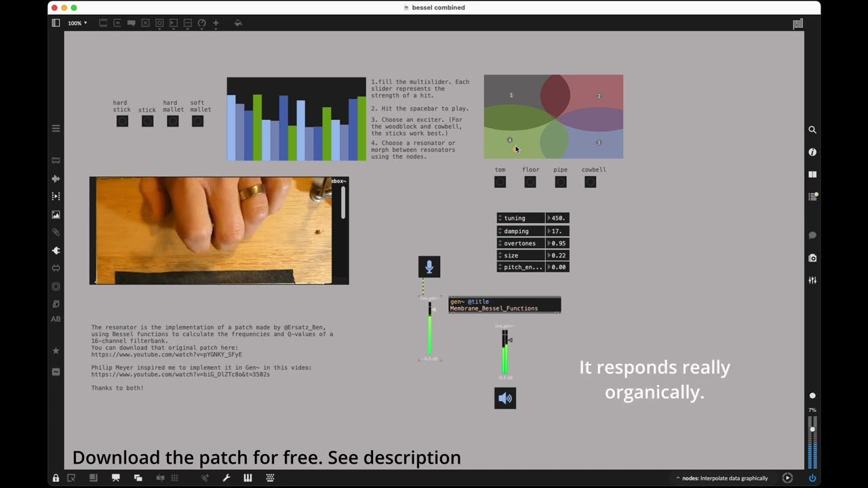Select the stick exciter button
868x488 pixels.
pos(147,121)
